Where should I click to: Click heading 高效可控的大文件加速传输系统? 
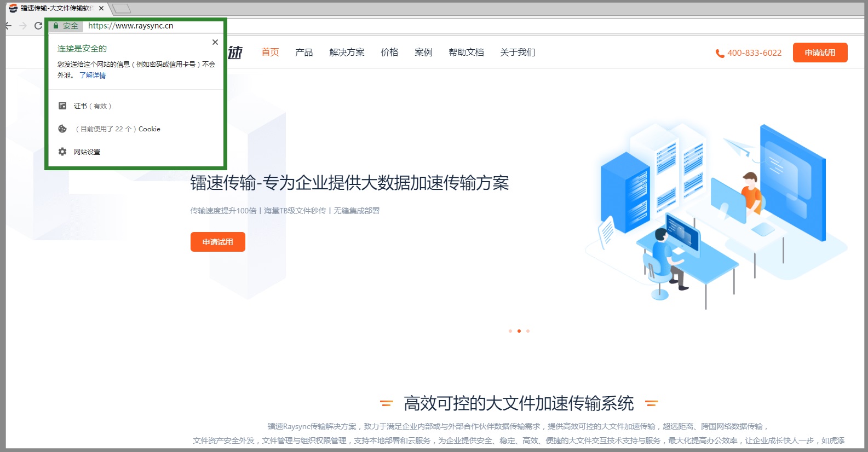coord(519,404)
